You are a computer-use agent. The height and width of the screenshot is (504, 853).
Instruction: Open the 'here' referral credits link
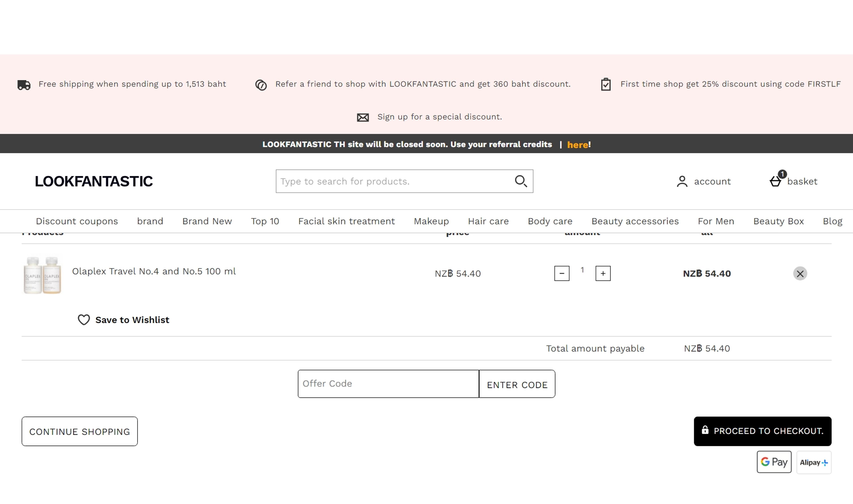(x=578, y=145)
